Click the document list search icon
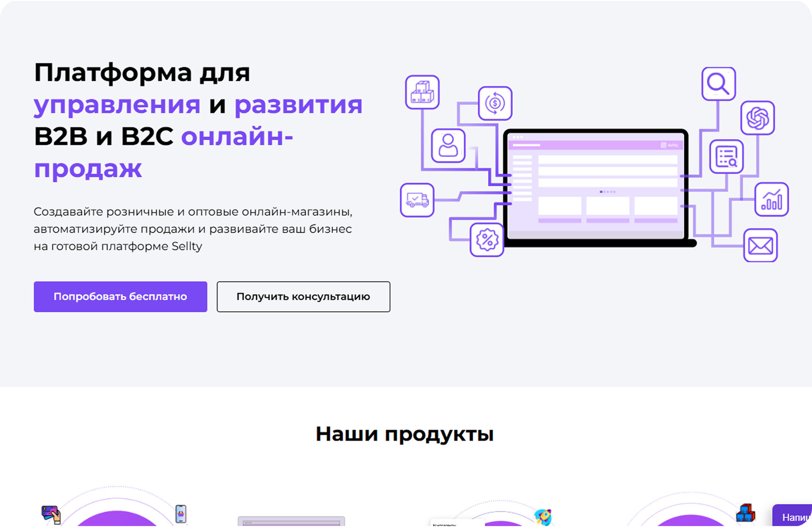The width and height of the screenshot is (812, 527). (726, 156)
